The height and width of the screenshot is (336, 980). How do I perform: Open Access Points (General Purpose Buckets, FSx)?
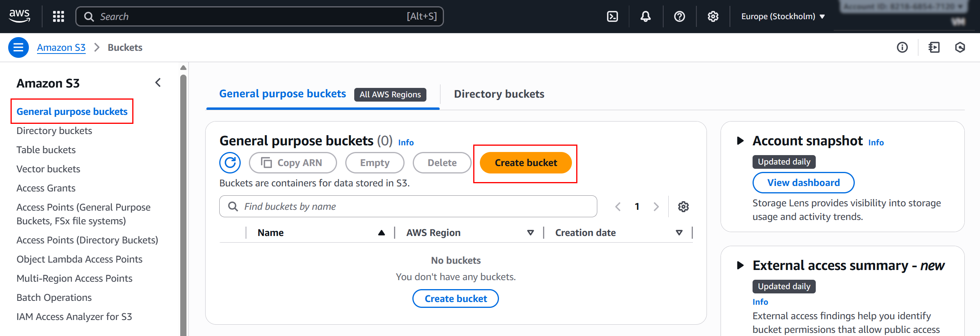[x=83, y=214]
